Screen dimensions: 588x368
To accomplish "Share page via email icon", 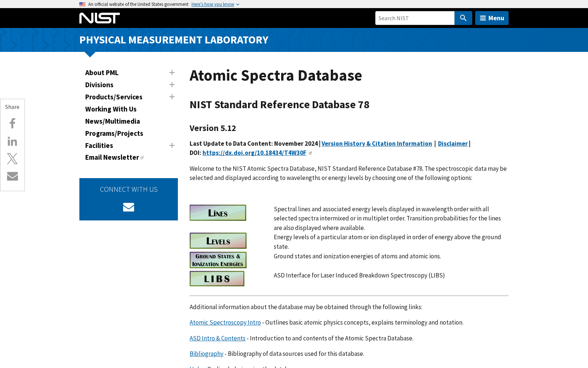I will pyautogui.click(x=12, y=176).
